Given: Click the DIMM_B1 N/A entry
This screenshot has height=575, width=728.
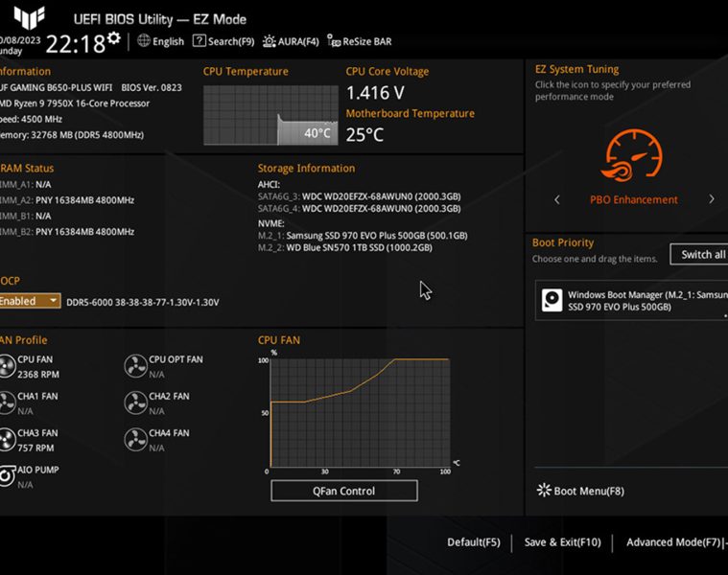Looking at the screenshot, I should click(26, 216).
